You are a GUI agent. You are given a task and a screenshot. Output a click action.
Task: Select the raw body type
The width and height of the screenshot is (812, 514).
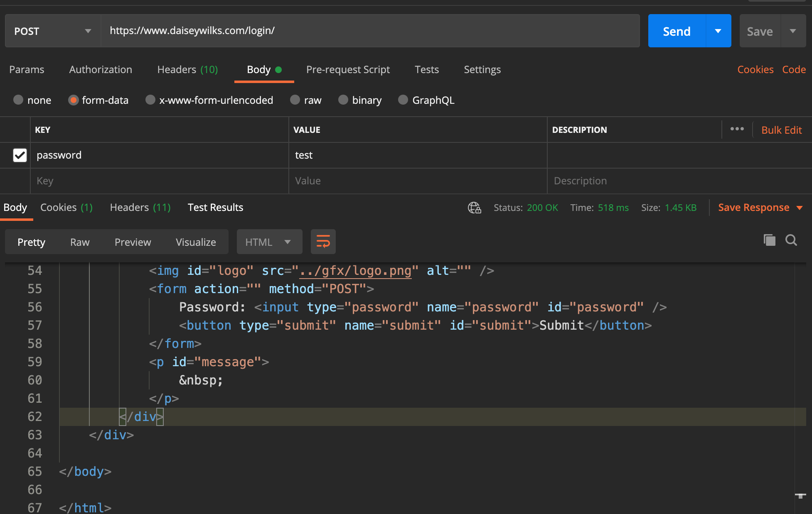(295, 100)
